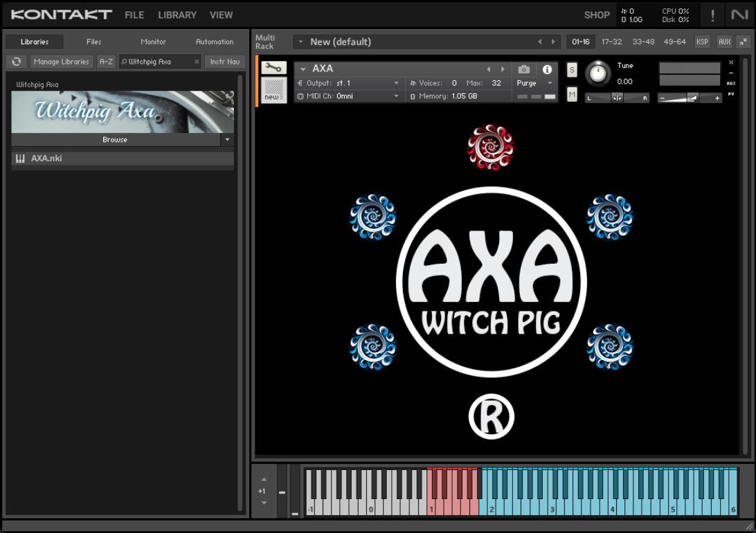
Task: Open the Purge dropdown menu
Action: (x=534, y=83)
